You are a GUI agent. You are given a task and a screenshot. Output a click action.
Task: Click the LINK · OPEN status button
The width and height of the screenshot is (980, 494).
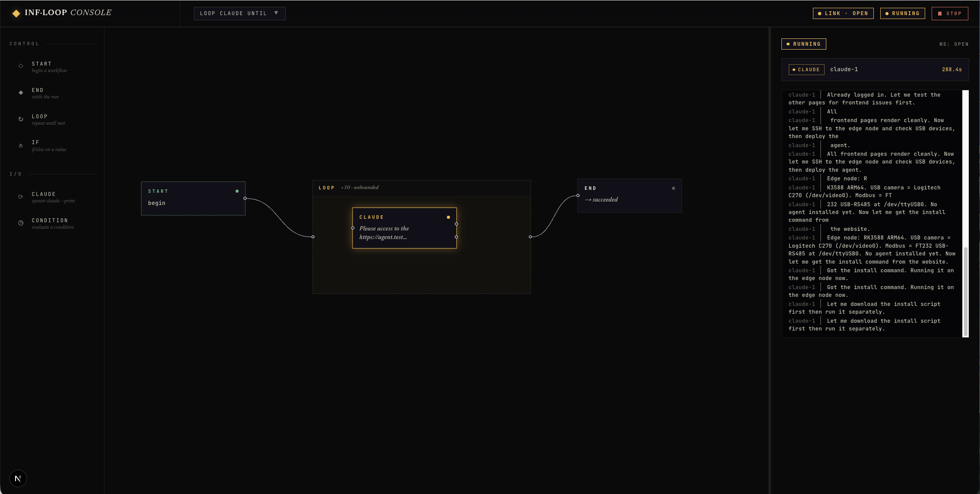click(x=843, y=13)
